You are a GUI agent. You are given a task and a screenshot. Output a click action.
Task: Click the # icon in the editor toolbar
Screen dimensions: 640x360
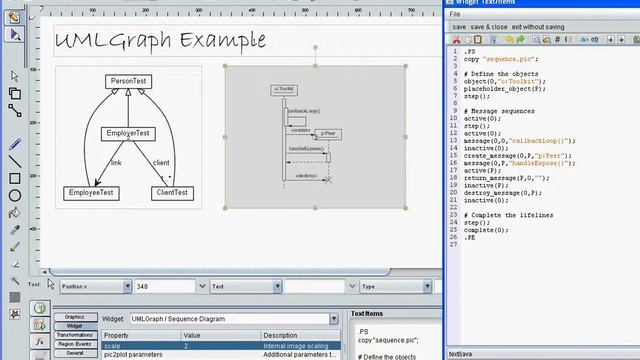point(557,40)
